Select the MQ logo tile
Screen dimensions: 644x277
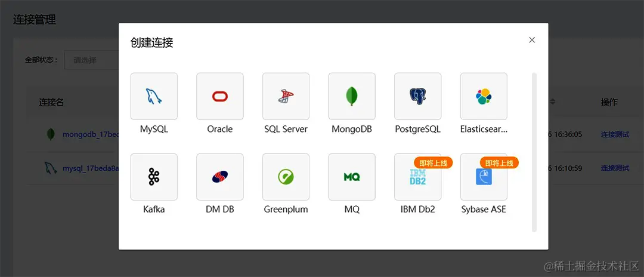352,177
